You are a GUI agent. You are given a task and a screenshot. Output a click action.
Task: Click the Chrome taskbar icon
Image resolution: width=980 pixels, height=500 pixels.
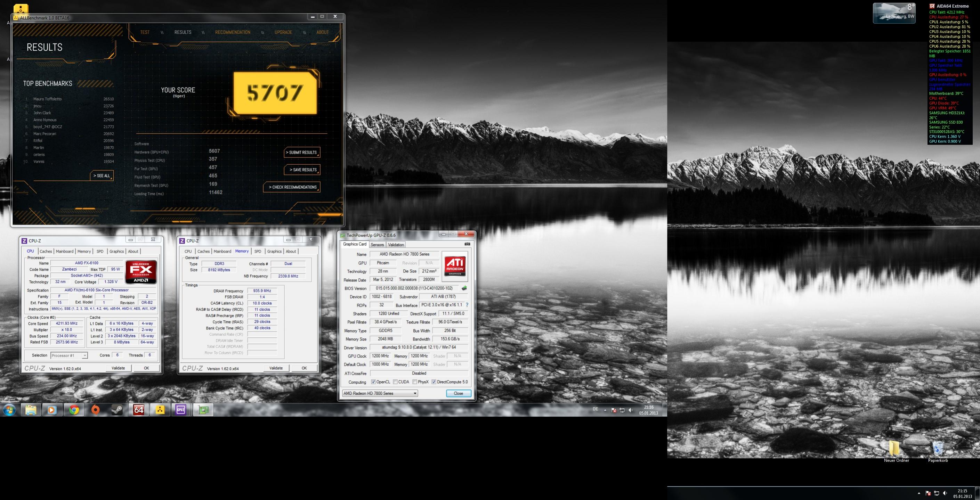click(74, 410)
